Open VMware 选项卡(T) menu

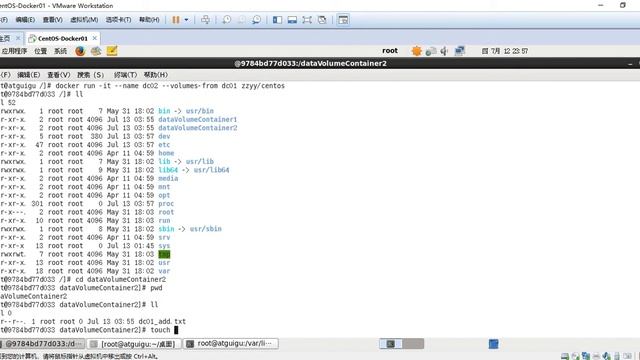118,20
